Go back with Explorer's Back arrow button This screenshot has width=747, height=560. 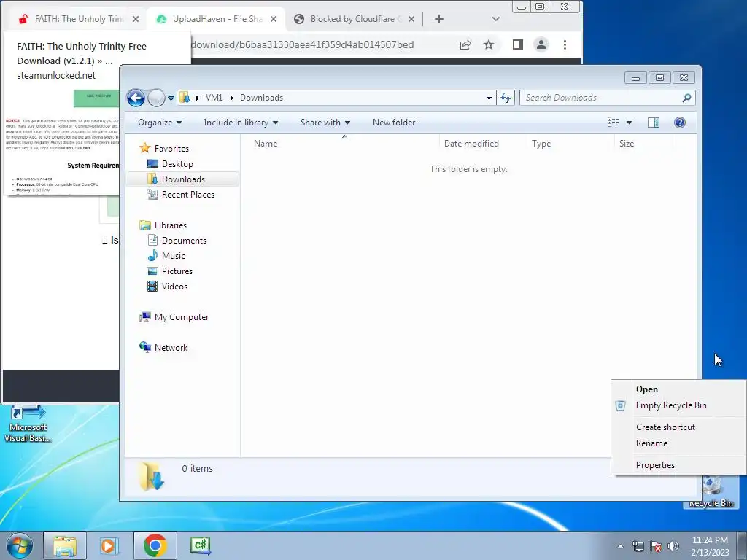point(136,98)
